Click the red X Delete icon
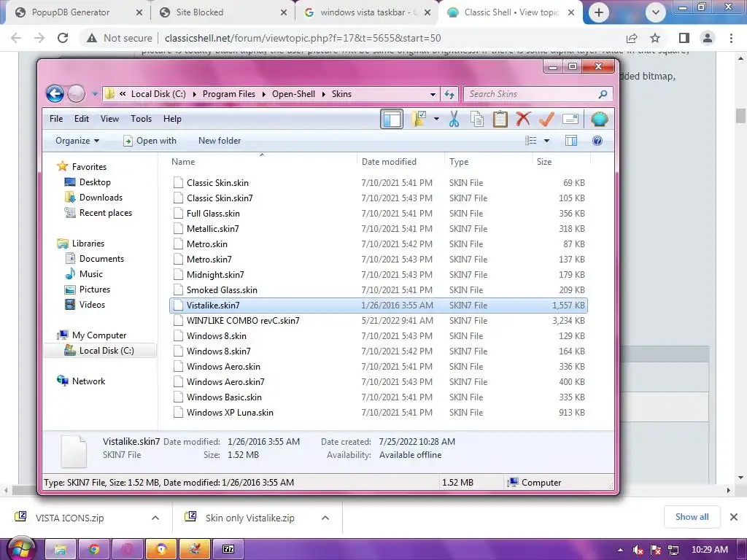 click(x=523, y=119)
